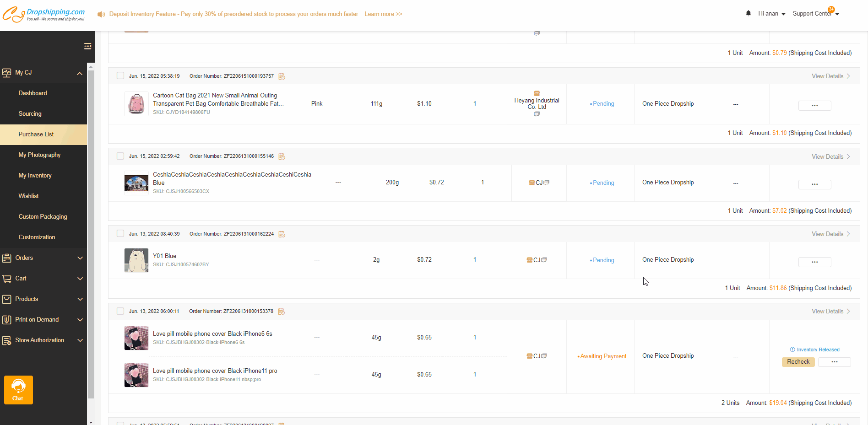
Task: Expand the Store Authorization menu
Action: [43, 340]
